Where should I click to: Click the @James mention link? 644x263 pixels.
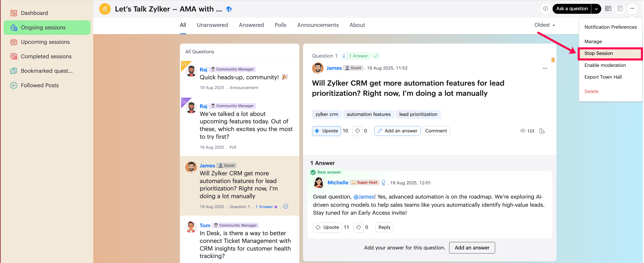tap(363, 197)
